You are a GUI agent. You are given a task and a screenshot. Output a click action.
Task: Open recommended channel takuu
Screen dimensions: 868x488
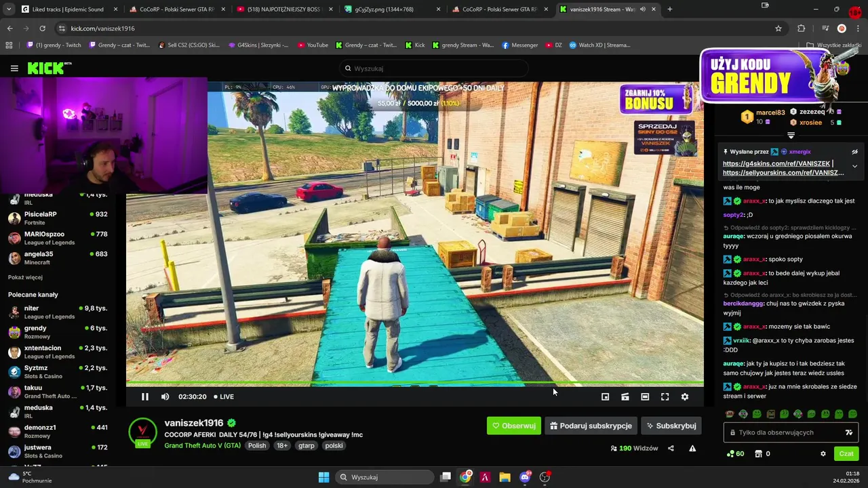pos(58,392)
